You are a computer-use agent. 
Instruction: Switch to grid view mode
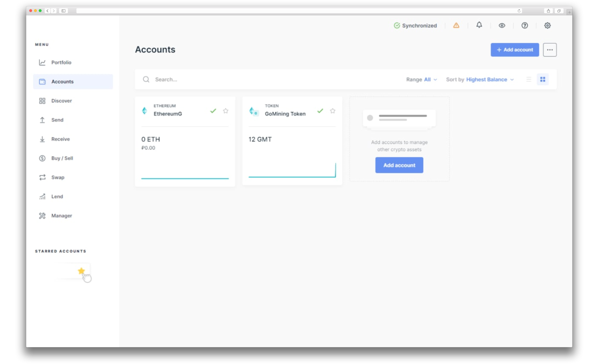[x=543, y=80]
